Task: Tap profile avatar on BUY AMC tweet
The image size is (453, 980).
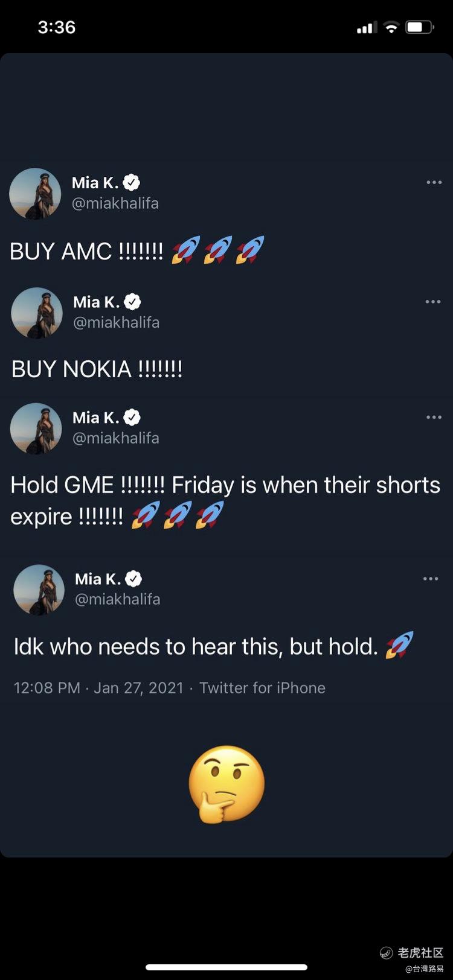Action: coord(35,194)
